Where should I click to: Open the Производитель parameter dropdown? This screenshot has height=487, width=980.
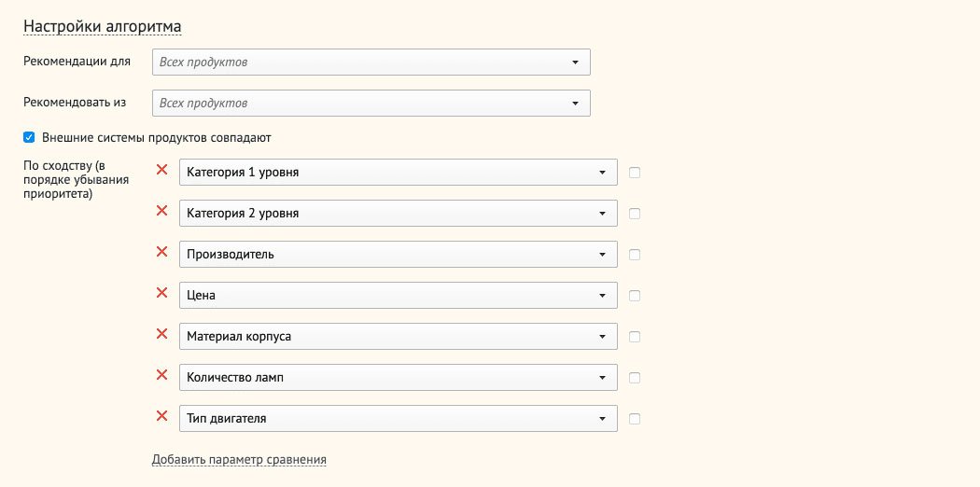click(398, 255)
